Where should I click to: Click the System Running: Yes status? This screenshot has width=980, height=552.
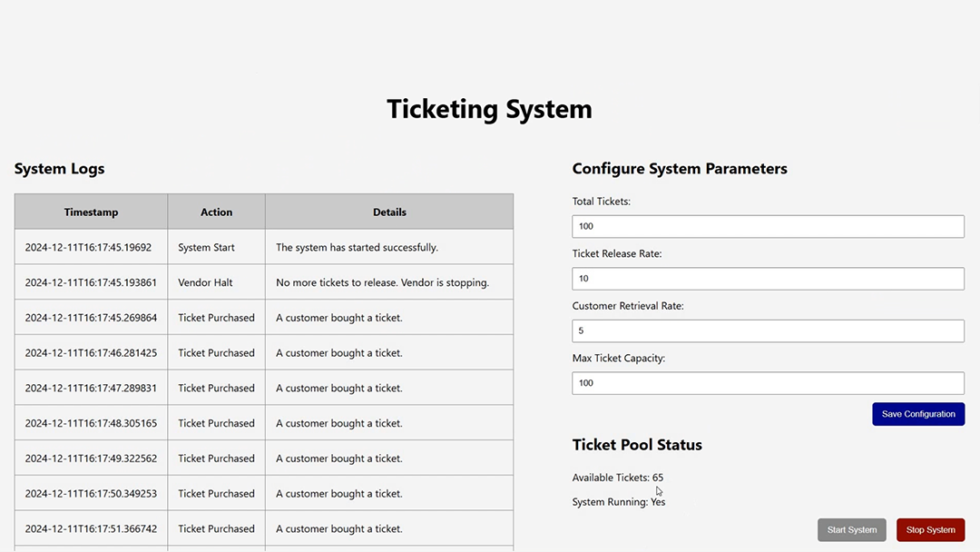(x=618, y=502)
